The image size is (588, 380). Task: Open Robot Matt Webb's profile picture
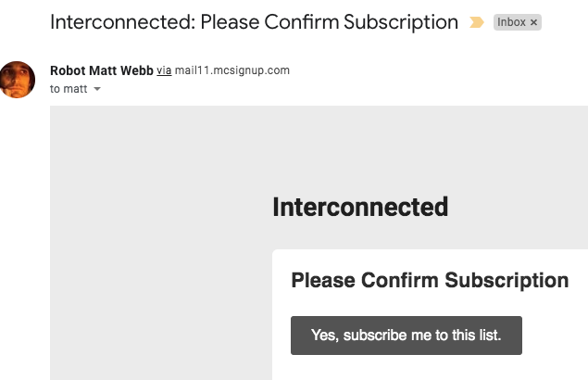[18, 80]
